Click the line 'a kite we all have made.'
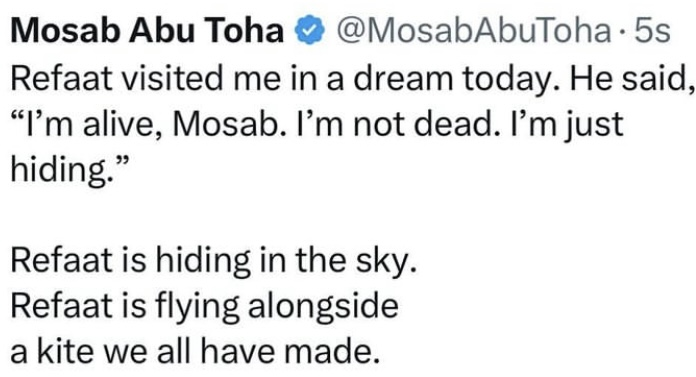The height and width of the screenshot is (377, 696). 195,352
